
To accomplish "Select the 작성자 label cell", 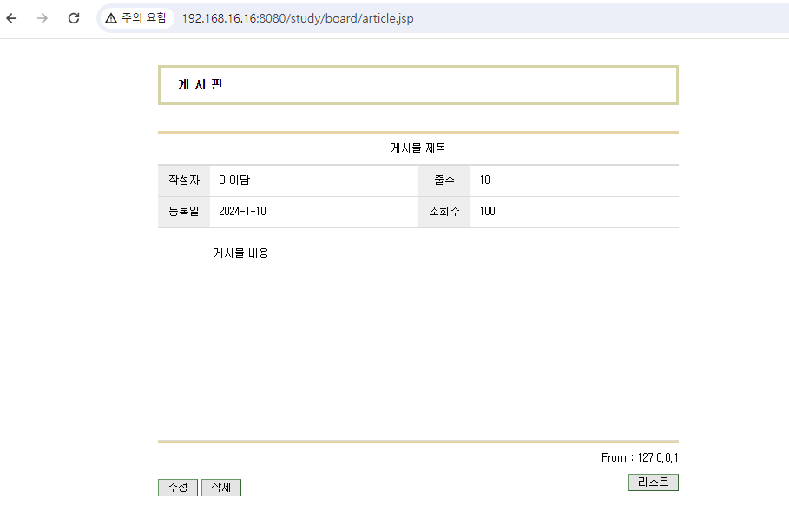I will coord(184,181).
